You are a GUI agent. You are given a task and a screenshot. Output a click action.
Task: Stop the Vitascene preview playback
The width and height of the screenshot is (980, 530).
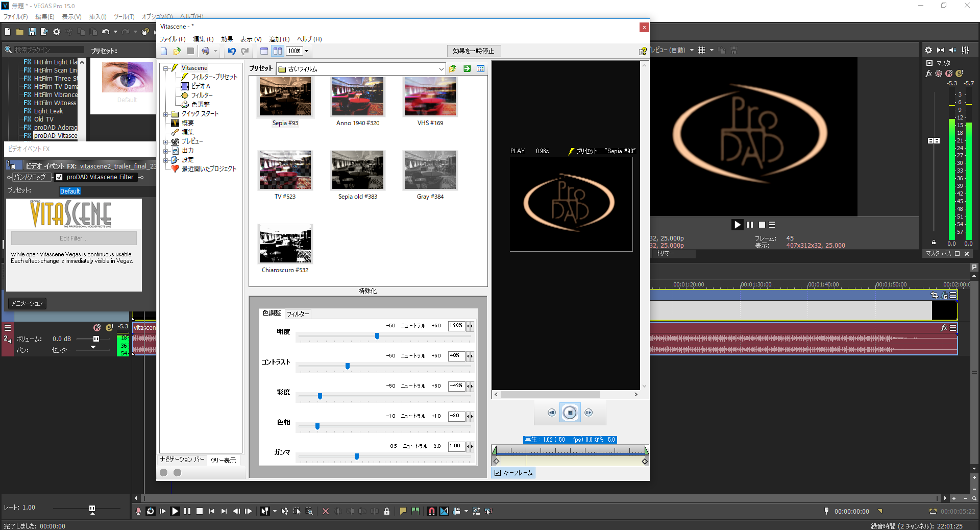coord(570,413)
